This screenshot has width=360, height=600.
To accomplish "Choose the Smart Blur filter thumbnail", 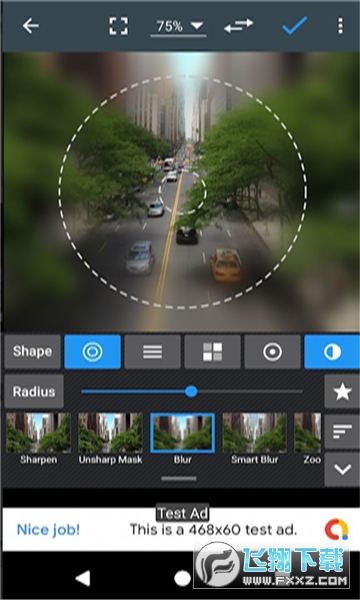I will point(255,439).
